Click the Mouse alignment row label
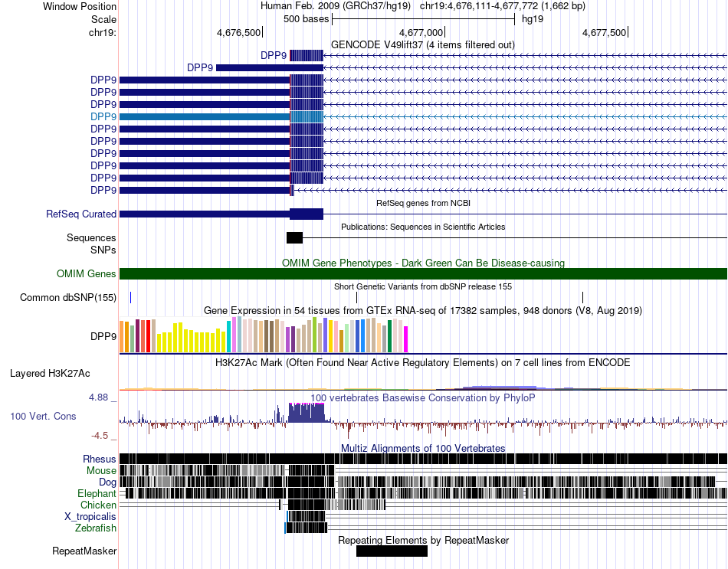728x569 pixels. coord(101,471)
